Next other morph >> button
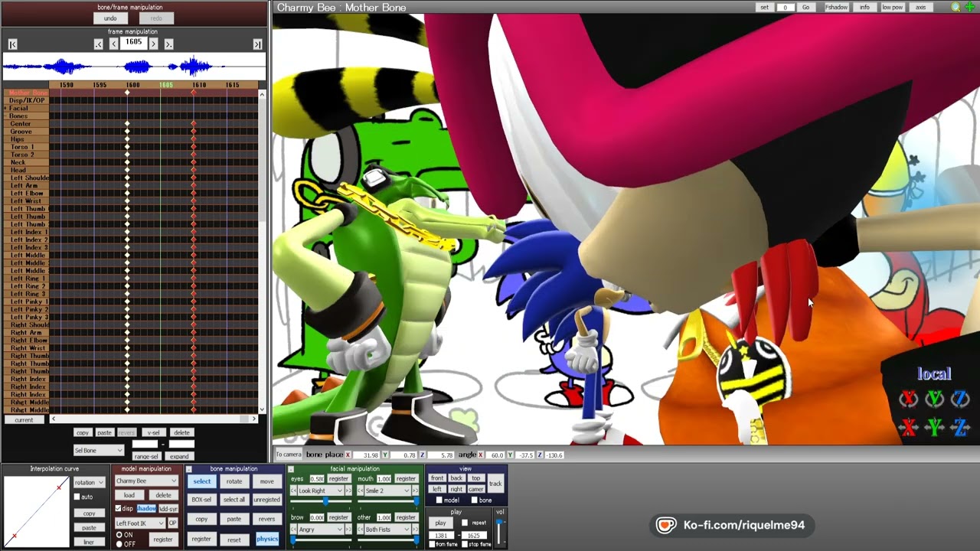This screenshot has height=551, width=980. click(416, 529)
